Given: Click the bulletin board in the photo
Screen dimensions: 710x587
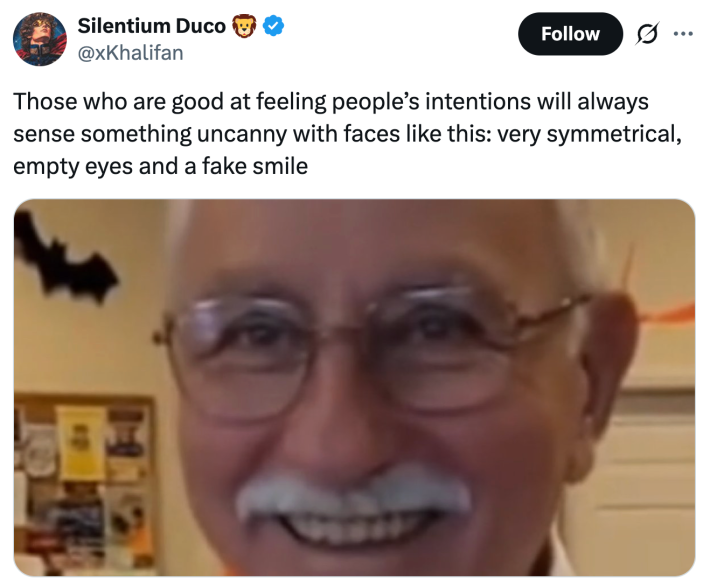Looking at the screenshot, I should click(85, 484).
